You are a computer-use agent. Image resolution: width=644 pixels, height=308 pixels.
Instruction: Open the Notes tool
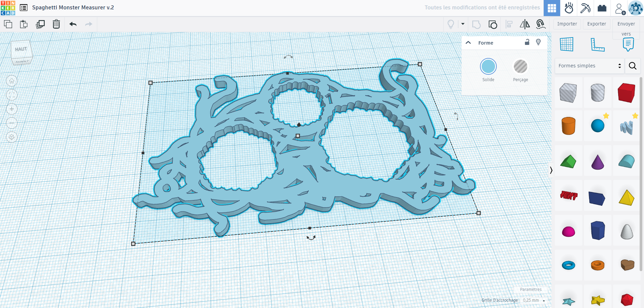click(628, 44)
